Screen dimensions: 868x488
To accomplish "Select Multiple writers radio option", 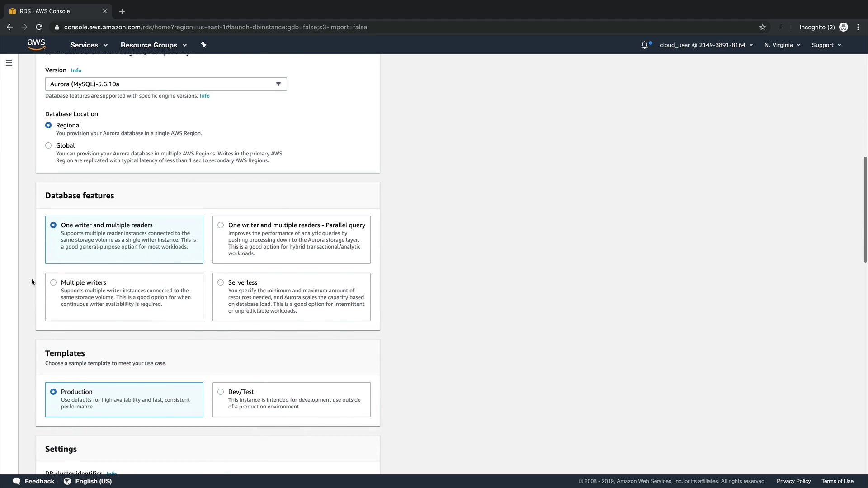I will point(53,282).
